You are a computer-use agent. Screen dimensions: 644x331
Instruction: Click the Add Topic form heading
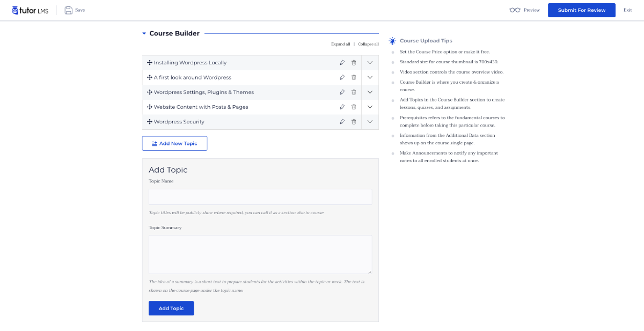click(168, 170)
